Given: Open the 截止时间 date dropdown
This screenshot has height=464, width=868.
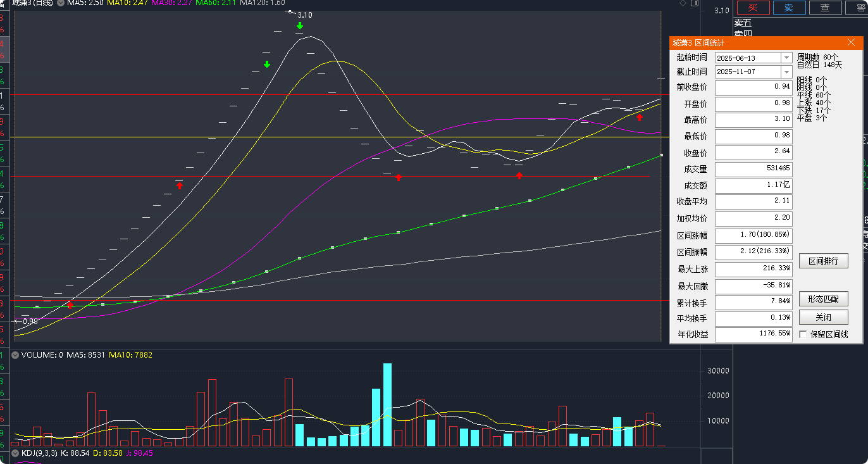Looking at the screenshot, I should click(786, 72).
